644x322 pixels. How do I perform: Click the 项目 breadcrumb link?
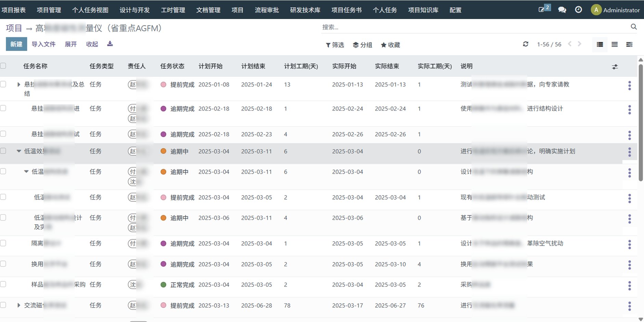tap(14, 28)
